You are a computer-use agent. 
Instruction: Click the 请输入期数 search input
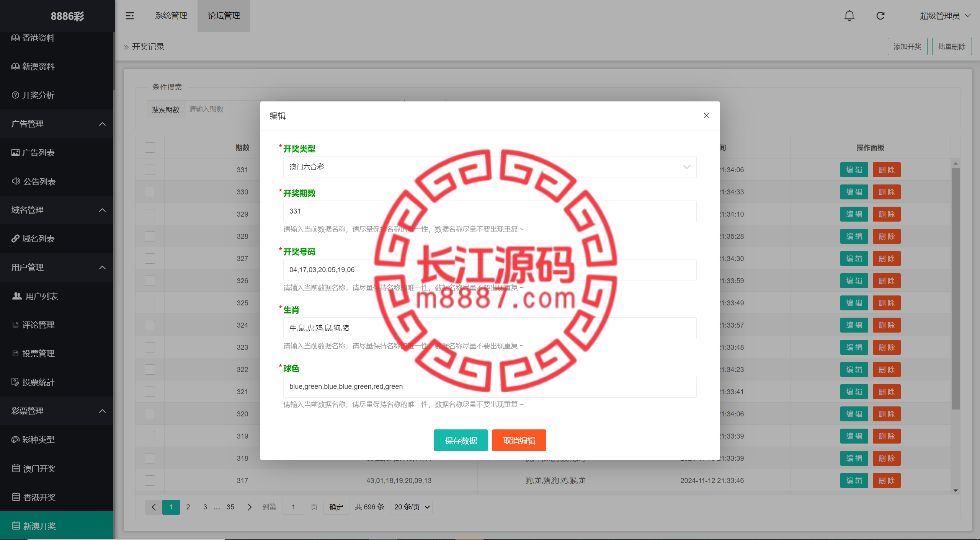(222, 109)
